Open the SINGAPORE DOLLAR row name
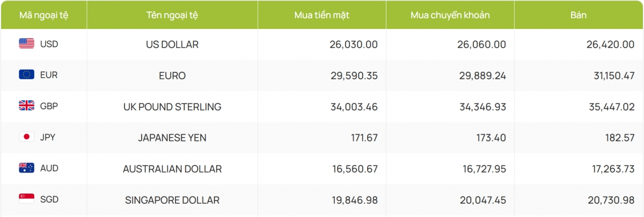644x217 pixels. coord(172,200)
